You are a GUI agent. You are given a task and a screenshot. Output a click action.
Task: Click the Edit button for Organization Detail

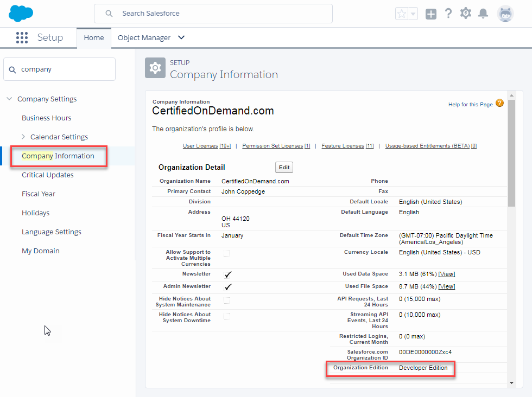pyautogui.click(x=284, y=168)
